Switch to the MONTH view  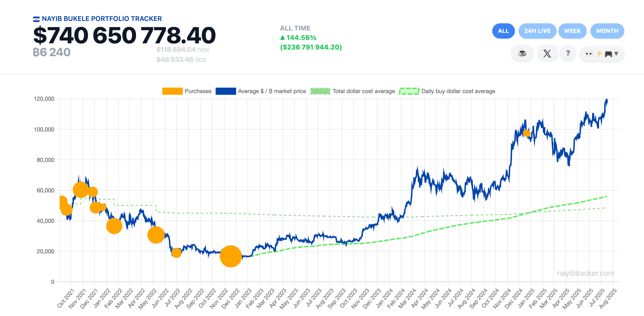coord(607,31)
